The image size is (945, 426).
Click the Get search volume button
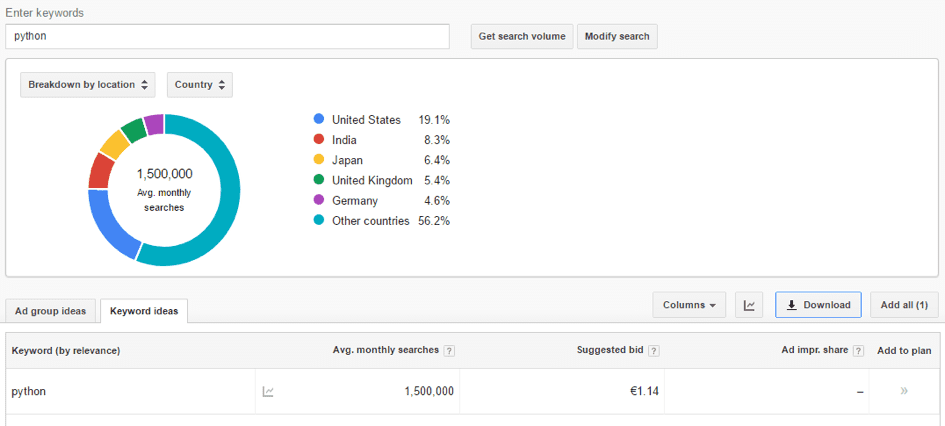coord(522,36)
